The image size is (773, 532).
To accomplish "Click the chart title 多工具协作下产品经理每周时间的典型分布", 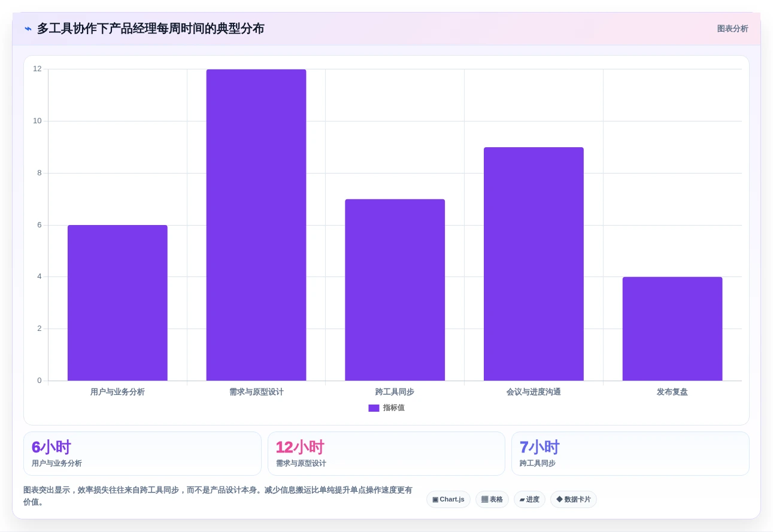I will click(x=150, y=29).
